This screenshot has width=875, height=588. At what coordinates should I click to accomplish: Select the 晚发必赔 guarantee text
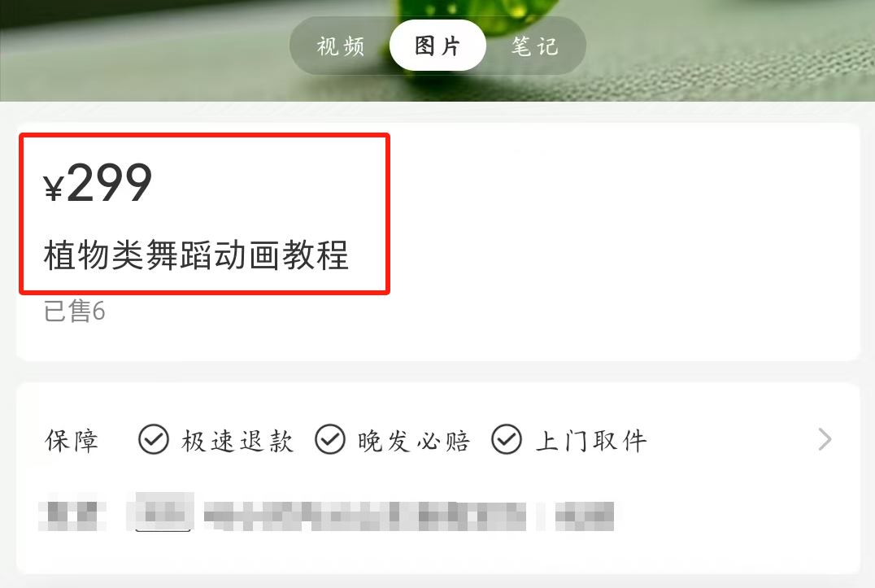pyautogui.click(x=413, y=441)
